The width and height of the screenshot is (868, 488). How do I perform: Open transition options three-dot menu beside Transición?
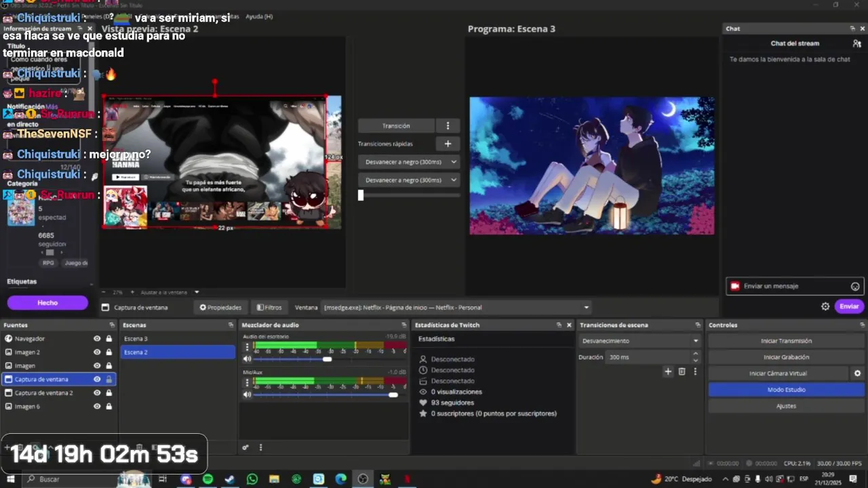(x=448, y=126)
